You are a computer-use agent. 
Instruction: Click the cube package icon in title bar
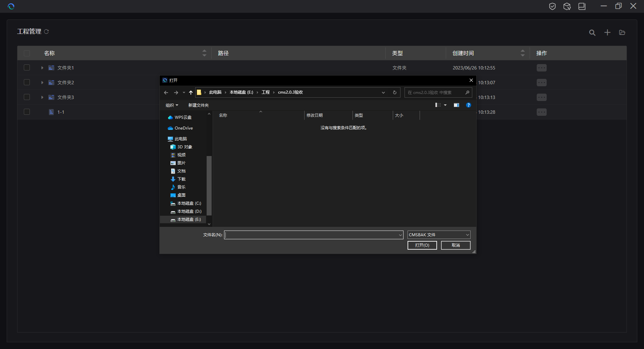tap(567, 6)
